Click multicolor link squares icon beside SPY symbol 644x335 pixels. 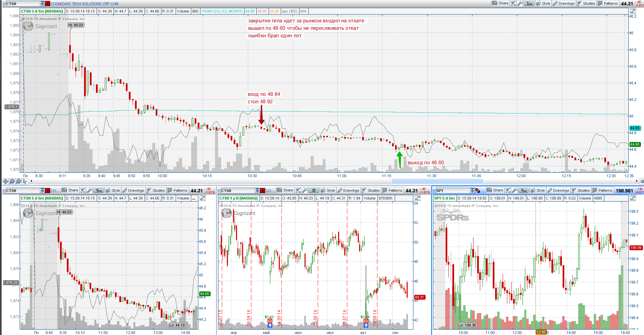tap(478, 190)
